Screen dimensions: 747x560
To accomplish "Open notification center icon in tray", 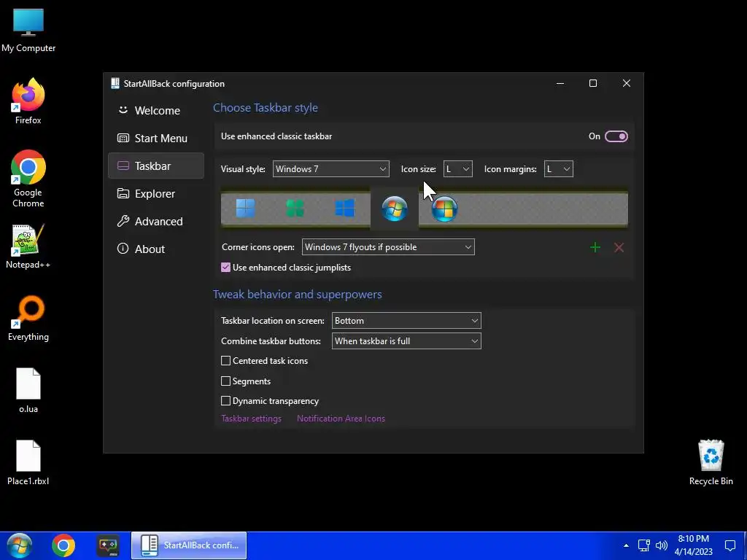I will (729, 545).
